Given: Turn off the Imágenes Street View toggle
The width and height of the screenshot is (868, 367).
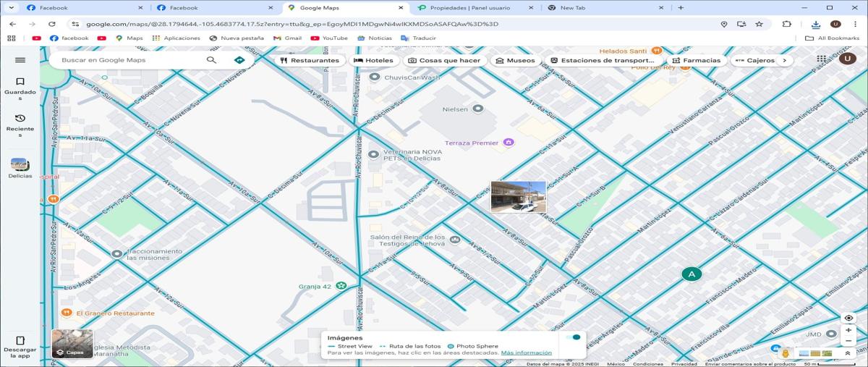Looking at the screenshot, I should click(574, 337).
